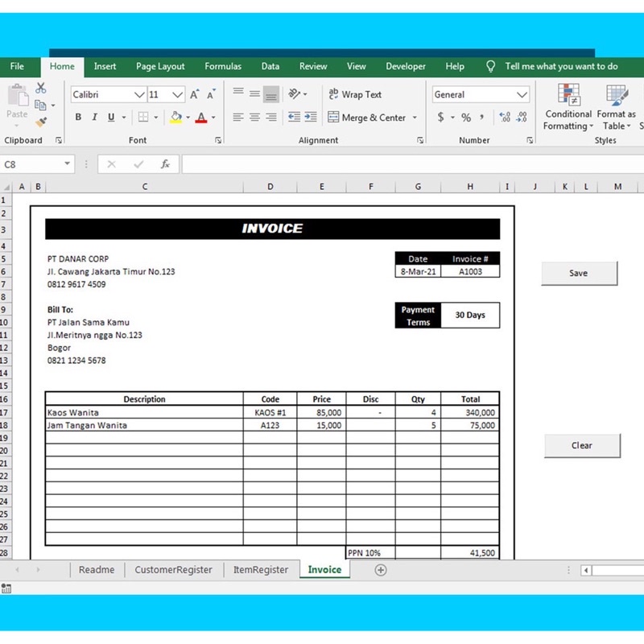
Task: Click the Name Box showing C8
Action: point(31,164)
